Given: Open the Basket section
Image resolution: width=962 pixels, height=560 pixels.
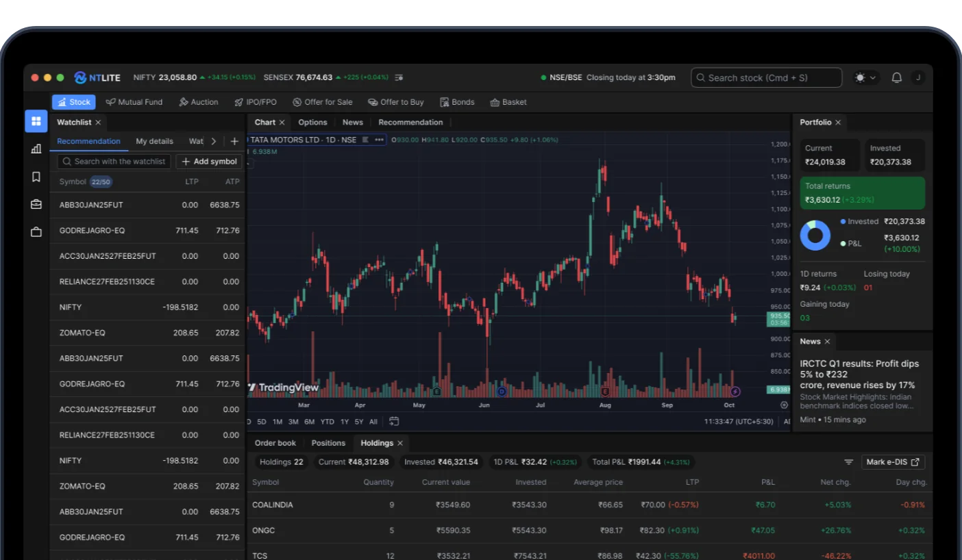Looking at the screenshot, I should tap(508, 102).
